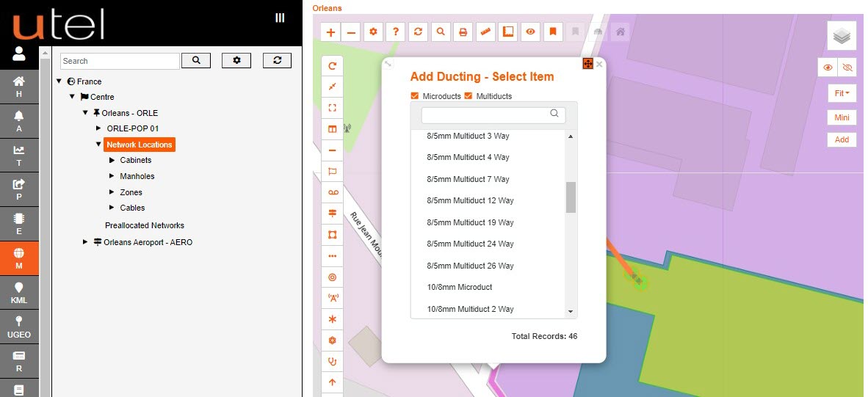Click the Add button on map
The image size is (868, 397).
pyautogui.click(x=842, y=139)
